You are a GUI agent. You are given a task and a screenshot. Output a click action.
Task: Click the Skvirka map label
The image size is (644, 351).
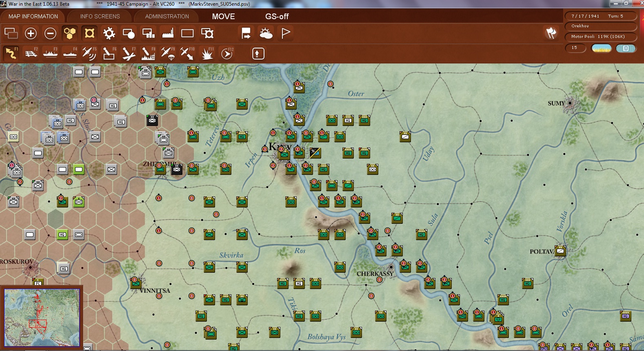(231, 255)
